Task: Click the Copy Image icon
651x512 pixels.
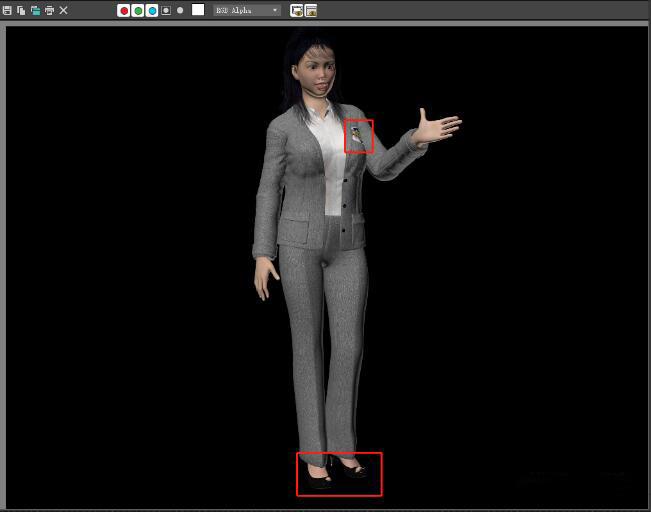Action: (x=21, y=10)
